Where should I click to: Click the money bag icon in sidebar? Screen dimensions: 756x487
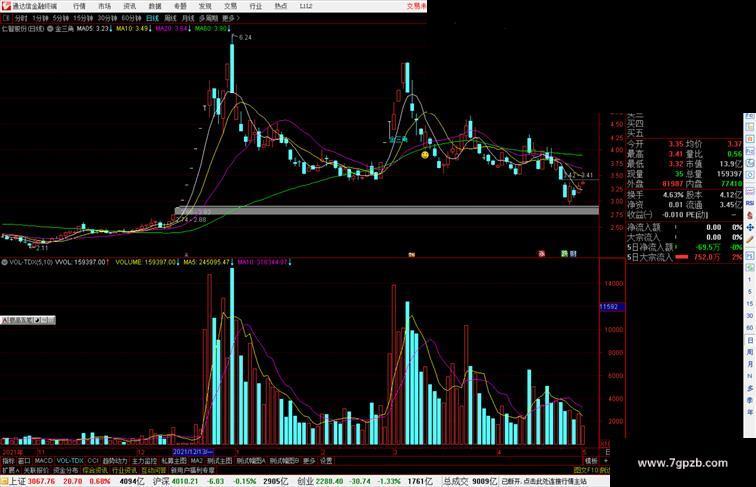[750, 215]
